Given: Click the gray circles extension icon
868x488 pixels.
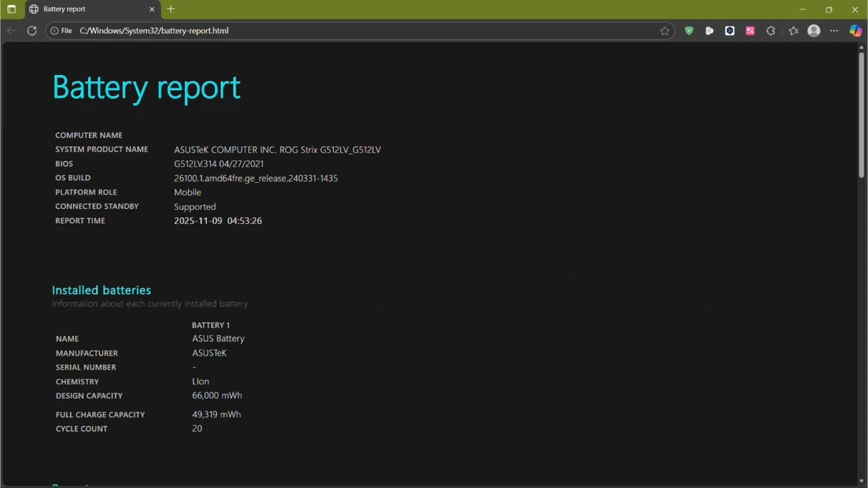Looking at the screenshot, I should (709, 31).
